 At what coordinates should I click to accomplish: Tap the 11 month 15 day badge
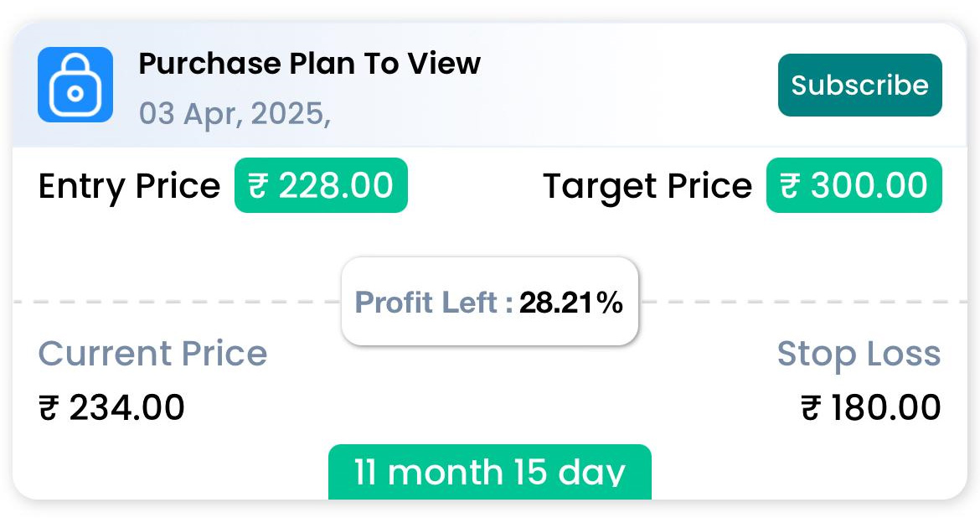point(489,472)
